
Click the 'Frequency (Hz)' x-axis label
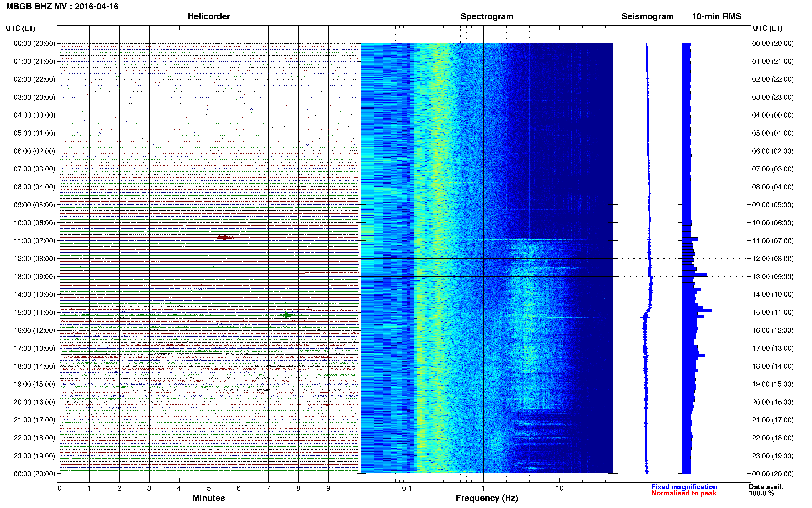[487, 498]
